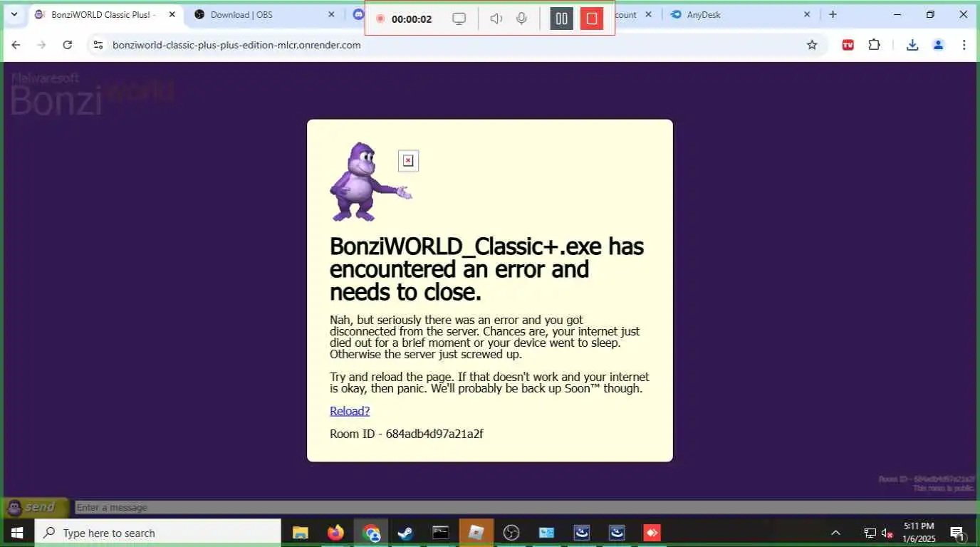This screenshot has height=547, width=980.
Task: Click the purple Bonzi gorilla image
Action: (x=370, y=182)
